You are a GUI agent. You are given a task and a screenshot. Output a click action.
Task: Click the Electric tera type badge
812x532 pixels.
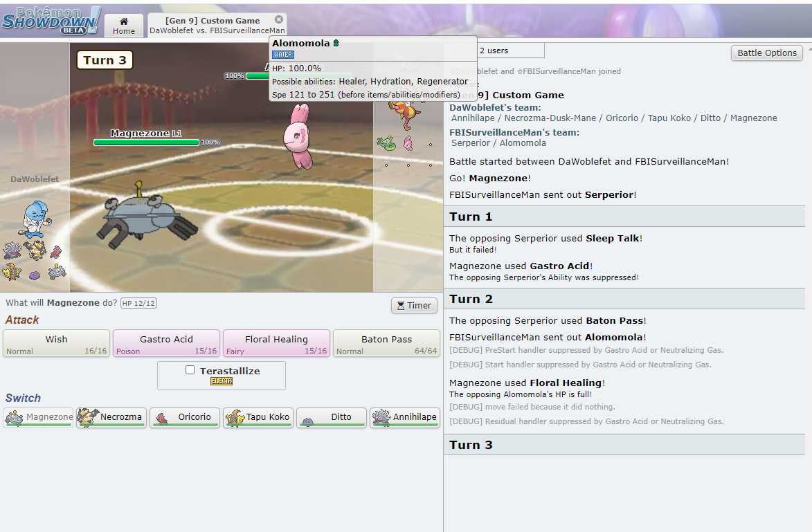(x=222, y=381)
